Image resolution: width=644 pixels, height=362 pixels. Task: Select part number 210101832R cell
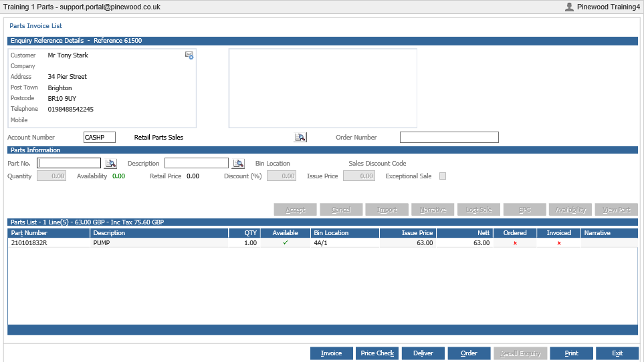pyautogui.click(x=49, y=242)
